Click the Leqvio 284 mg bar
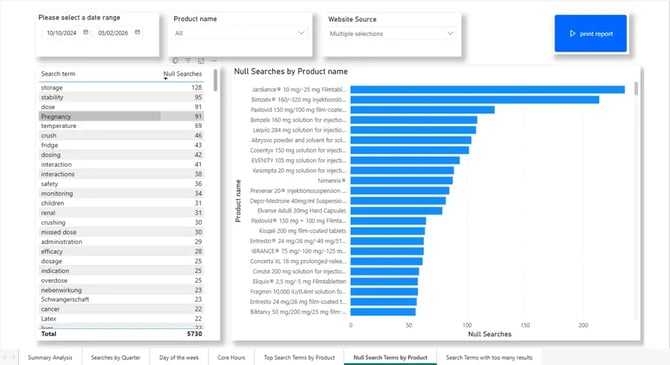Image resolution: width=670 pixels, height=365 pixels. click(413, 130)
